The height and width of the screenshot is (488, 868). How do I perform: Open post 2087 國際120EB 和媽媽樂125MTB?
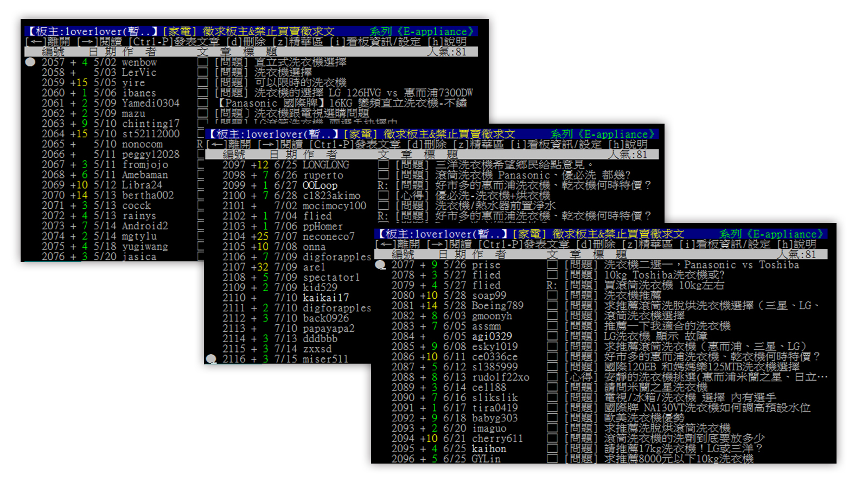702,367
